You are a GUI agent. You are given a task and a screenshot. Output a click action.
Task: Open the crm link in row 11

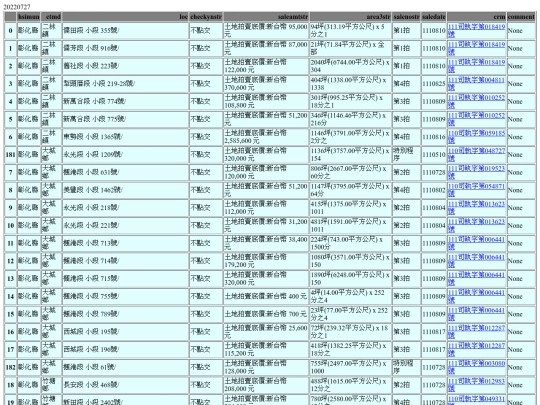[476, 243]
